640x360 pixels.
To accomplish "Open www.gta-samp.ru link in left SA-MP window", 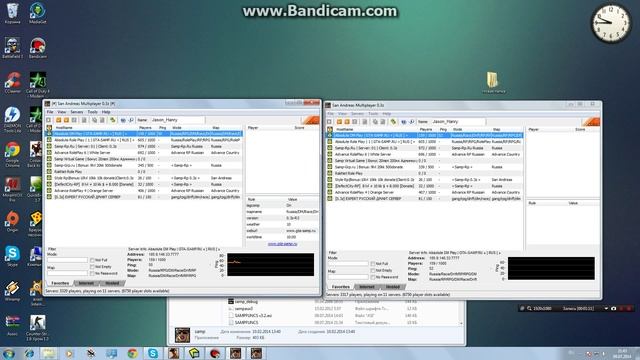I will click(282, 244).
